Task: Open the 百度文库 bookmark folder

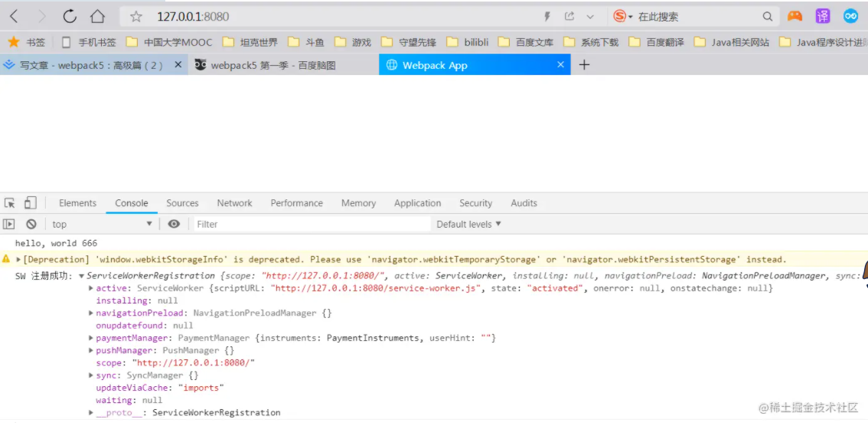Action: click(525, 42)
